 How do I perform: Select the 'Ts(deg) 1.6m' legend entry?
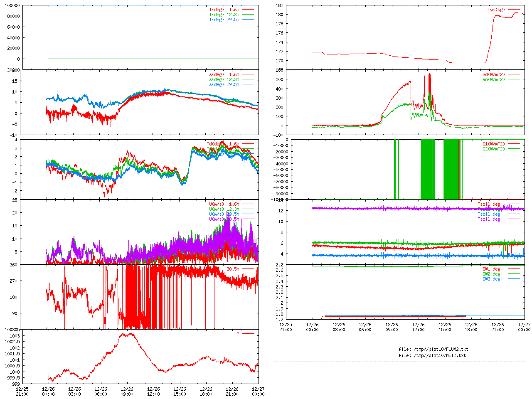pos(223,75)
